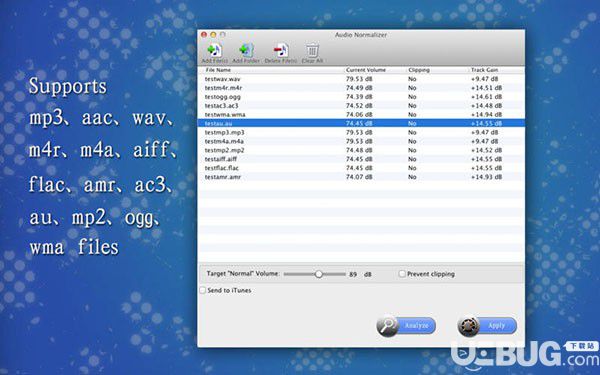Click the Clear All trash icon
600x375 pixels.
coord(312,51)
